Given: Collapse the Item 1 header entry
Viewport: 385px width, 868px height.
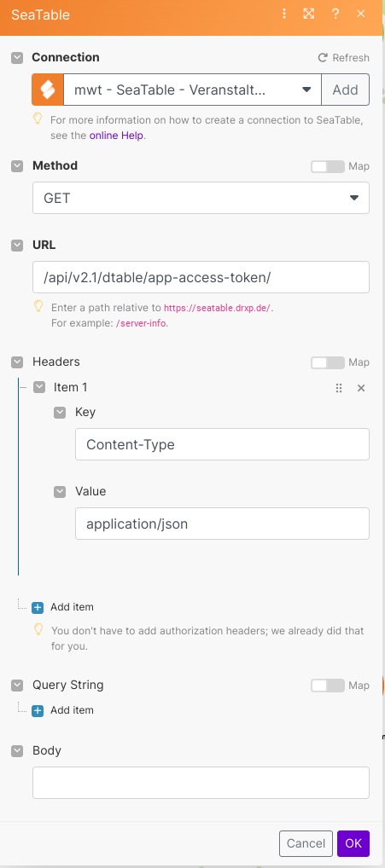Looking at the screenshot, I should click(x=38, y=387).
